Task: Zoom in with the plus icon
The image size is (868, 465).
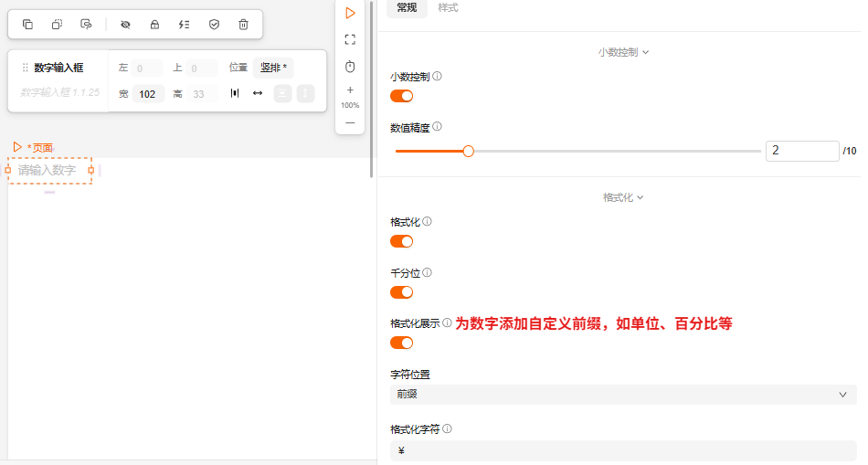Action: [350, 90]
